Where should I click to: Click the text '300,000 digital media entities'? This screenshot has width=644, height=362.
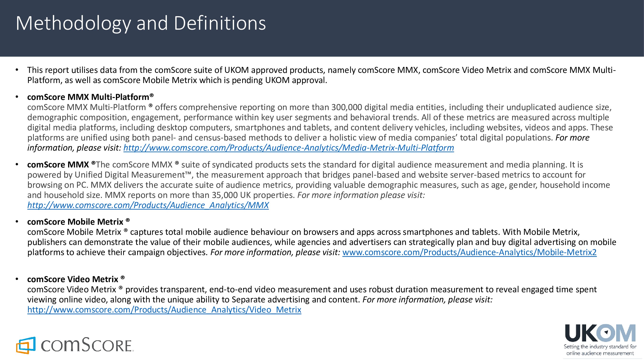pos(389,107)
